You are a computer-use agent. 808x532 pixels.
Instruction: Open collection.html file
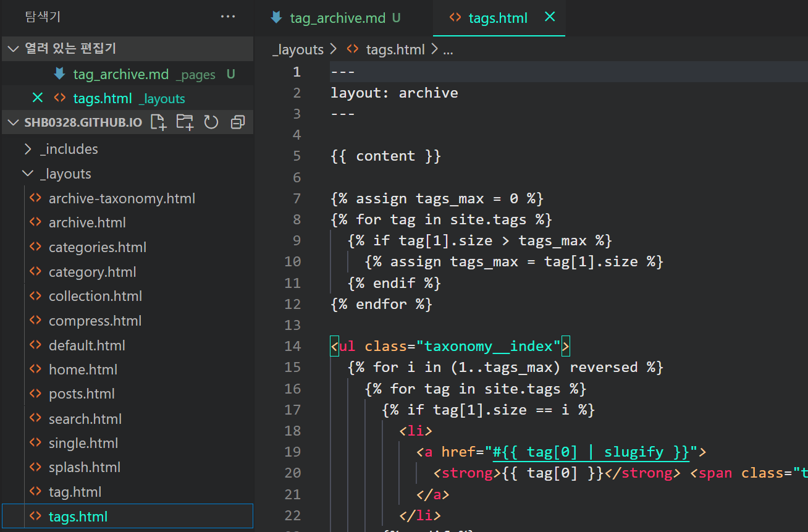coord(95,296)
